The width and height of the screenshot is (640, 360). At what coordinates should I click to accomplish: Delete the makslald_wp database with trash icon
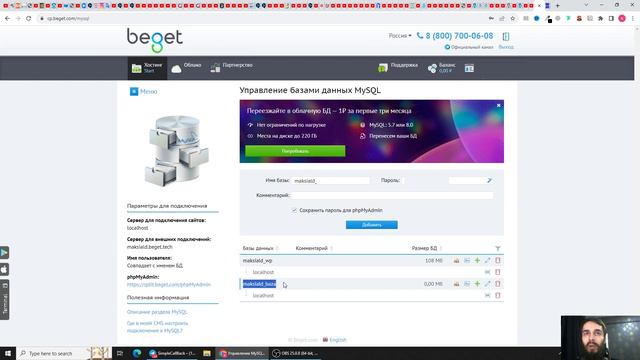click(x=498, y=260)
